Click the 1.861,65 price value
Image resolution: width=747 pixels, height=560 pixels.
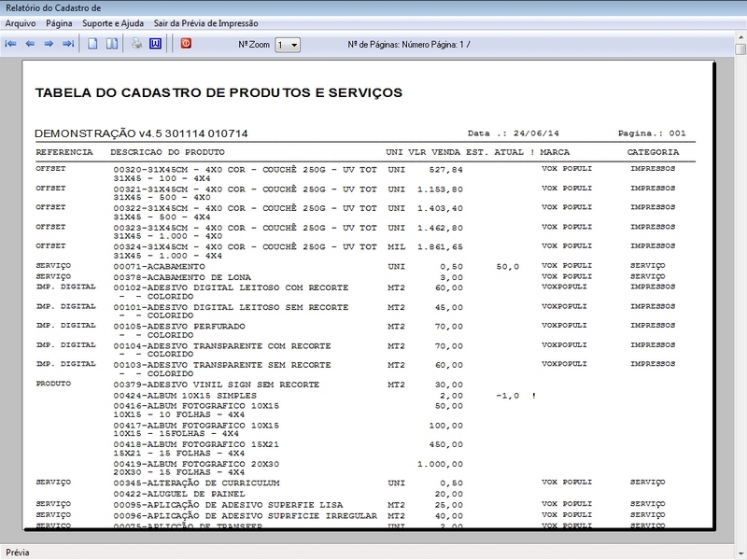point(440,246)
